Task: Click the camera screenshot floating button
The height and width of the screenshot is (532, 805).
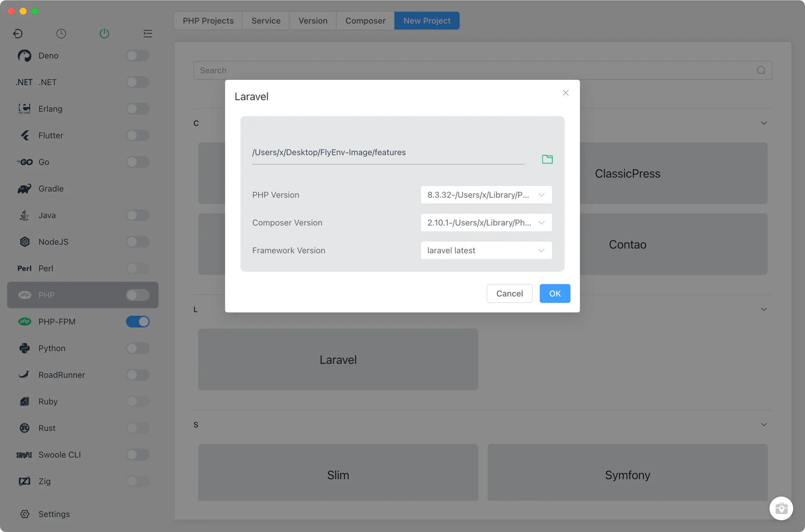Action: 781,508
